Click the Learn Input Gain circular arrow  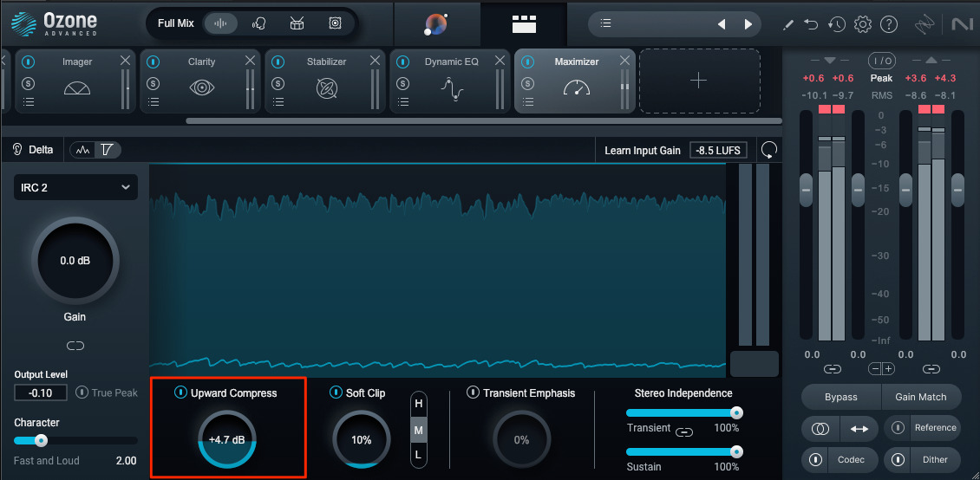(769, 151)
